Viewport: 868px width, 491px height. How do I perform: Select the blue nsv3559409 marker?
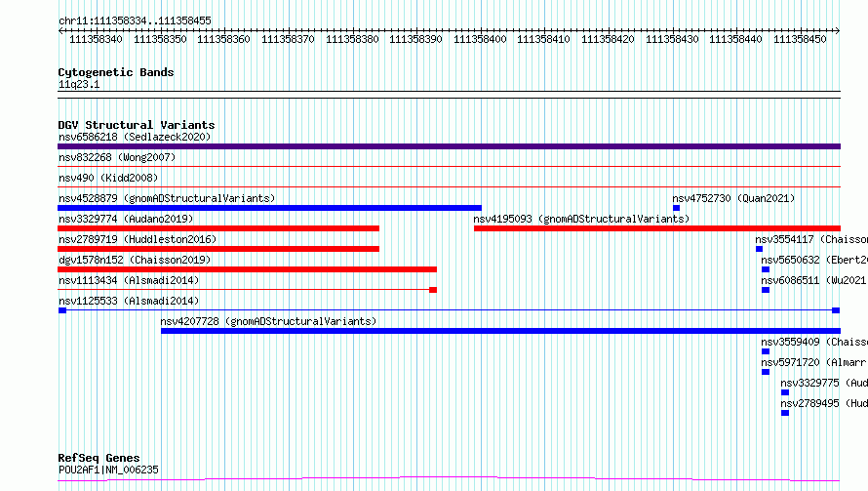tap(766, 351)
